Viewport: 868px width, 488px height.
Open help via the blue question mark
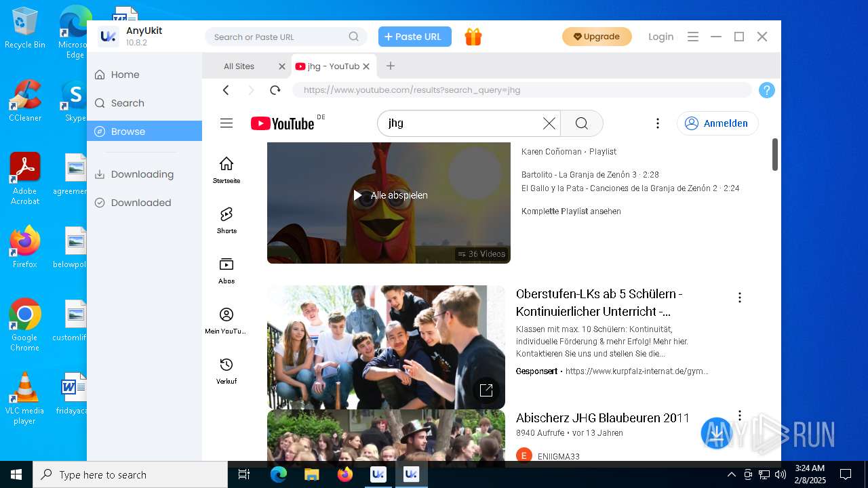point(767,90)
